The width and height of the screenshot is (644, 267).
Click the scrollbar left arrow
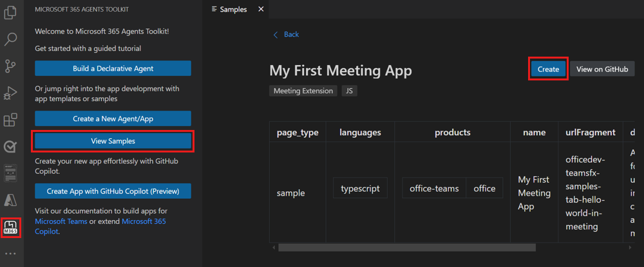274,247
